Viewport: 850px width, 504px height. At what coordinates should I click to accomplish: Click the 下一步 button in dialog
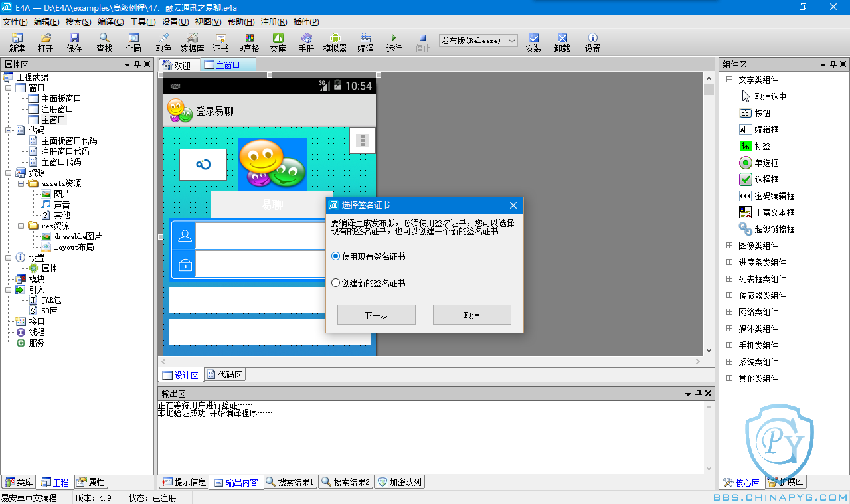coord(377,315)
